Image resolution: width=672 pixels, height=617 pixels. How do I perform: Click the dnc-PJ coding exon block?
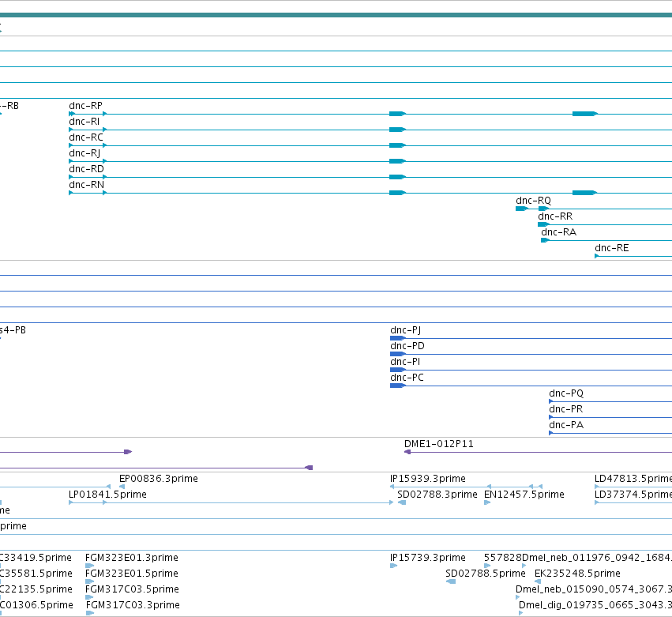click(398, 338)
